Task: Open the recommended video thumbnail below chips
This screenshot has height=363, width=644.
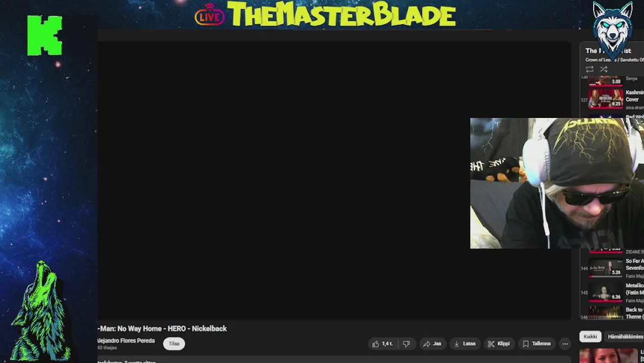Action: [609, 355]
